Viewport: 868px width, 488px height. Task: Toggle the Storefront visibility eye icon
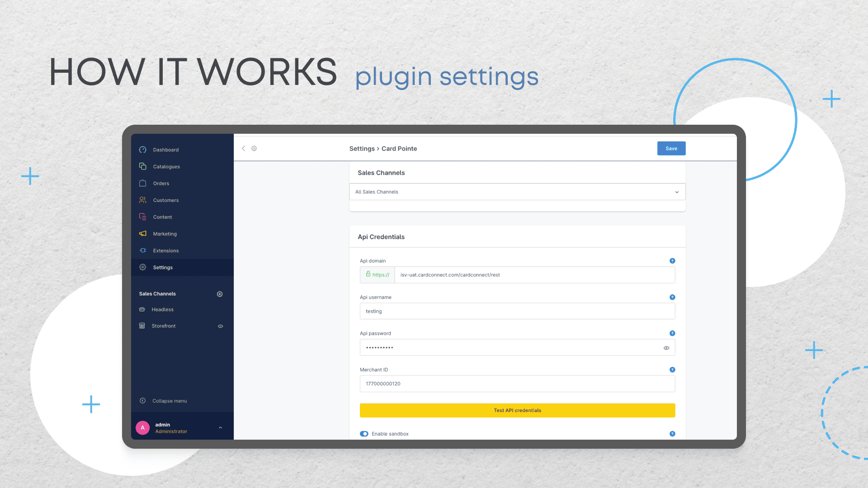[x=220, y=325]
